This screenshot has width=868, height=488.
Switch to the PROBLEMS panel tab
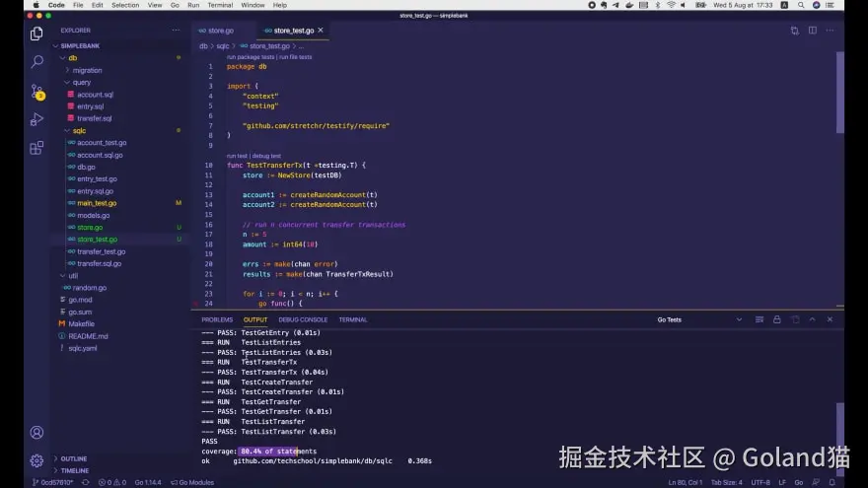tap(217, 319)
